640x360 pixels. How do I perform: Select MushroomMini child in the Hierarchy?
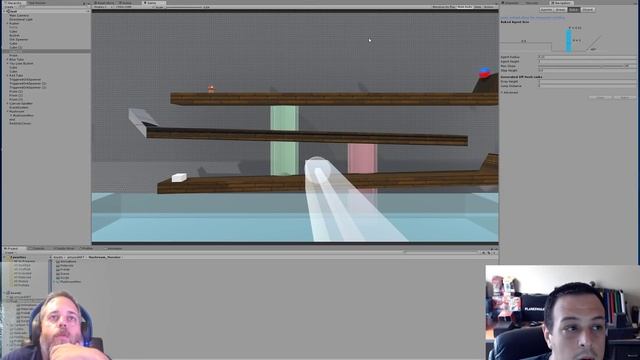[x=22, y=115]
